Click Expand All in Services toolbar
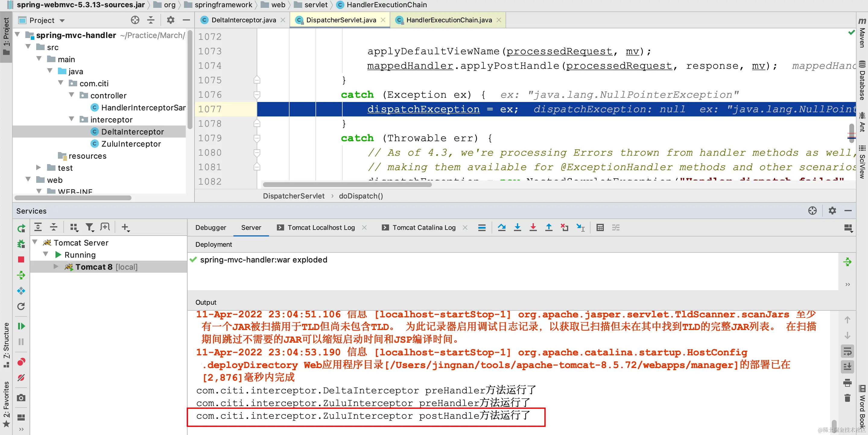This screenshot has height=435, width=868. tap(38, 227)
